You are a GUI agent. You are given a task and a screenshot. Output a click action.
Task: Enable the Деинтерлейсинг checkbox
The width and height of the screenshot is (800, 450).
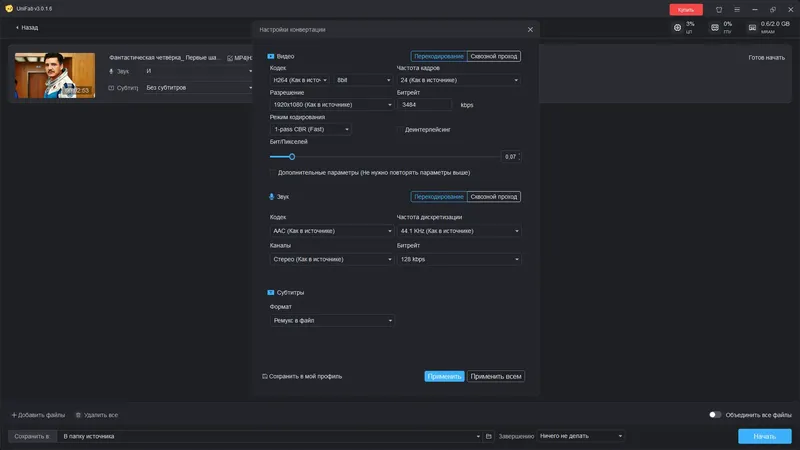click(x=400, y=129)
